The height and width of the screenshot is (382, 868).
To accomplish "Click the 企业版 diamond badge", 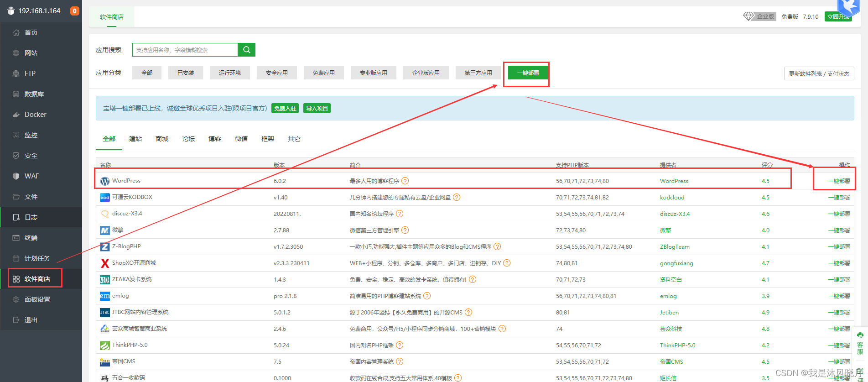I will (760, 16).
